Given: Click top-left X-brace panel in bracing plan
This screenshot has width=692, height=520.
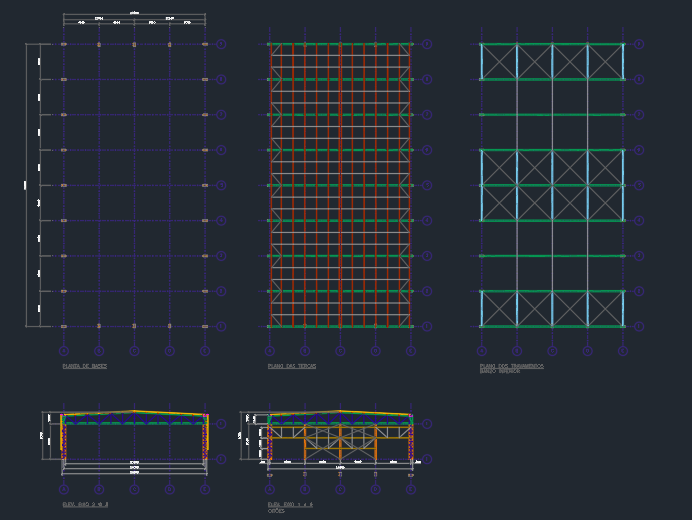Looking at the screenshot, I should pyautogui.click(x=499, y=62).
